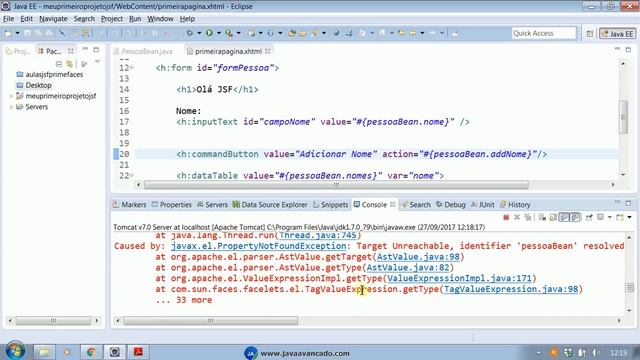Click the Open Type toolbar icon
640x360 pixels.
(x=292, y=33)
